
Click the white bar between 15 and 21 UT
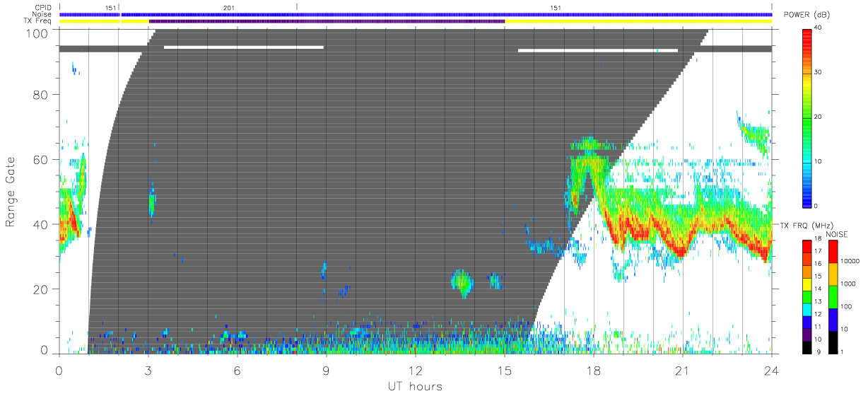[597, 50]
